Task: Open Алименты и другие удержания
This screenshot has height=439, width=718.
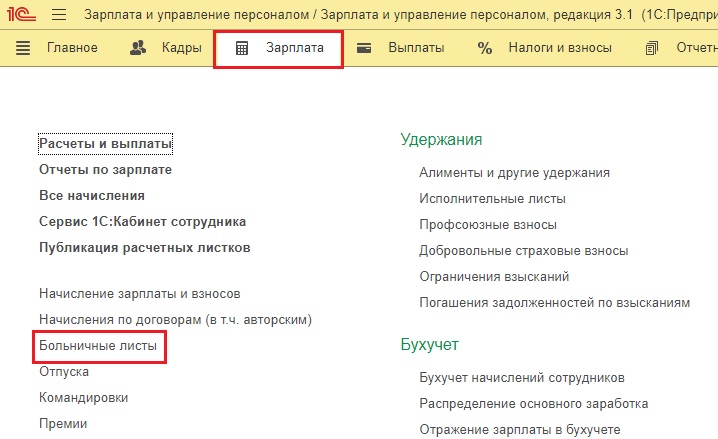Action: pyautogui.click(x=514, y=173)
